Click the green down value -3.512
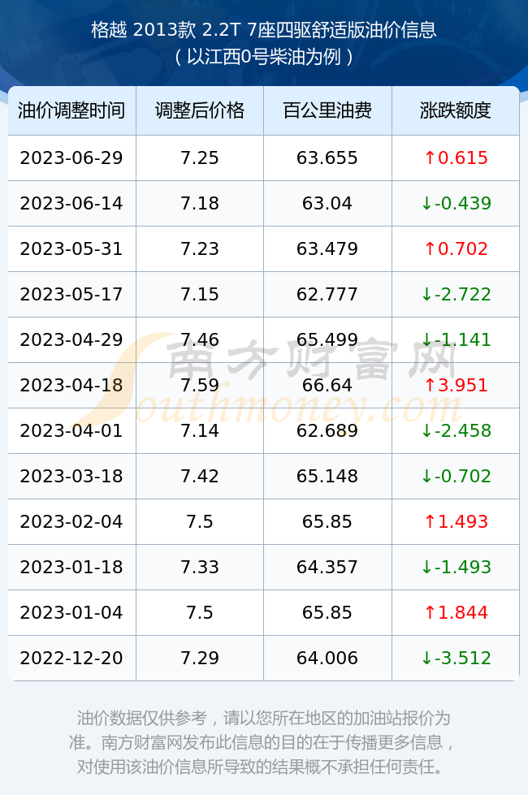Screen dimensions: 528x812 tap(456, 659)
